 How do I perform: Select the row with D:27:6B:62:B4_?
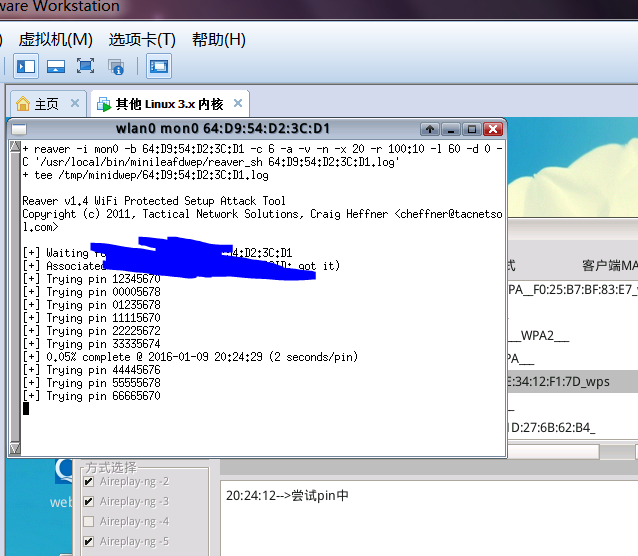(573, 428)
